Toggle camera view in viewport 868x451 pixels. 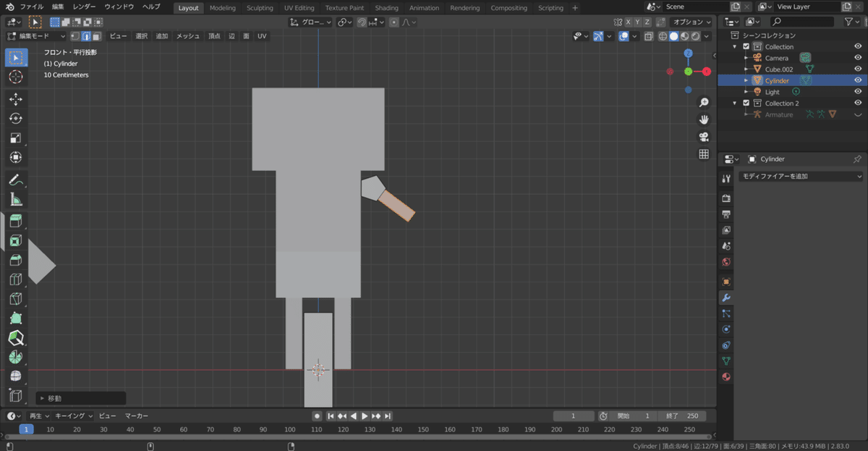[703, 137]
